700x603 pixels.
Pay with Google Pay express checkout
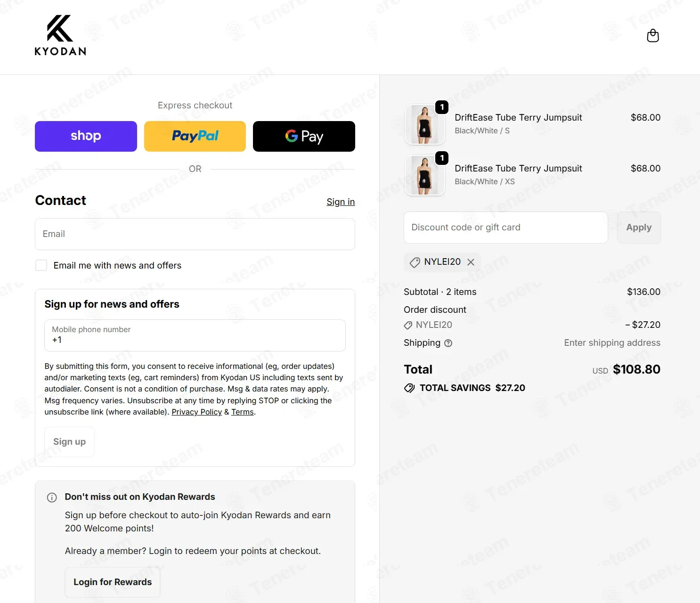(x=304, y=136)
